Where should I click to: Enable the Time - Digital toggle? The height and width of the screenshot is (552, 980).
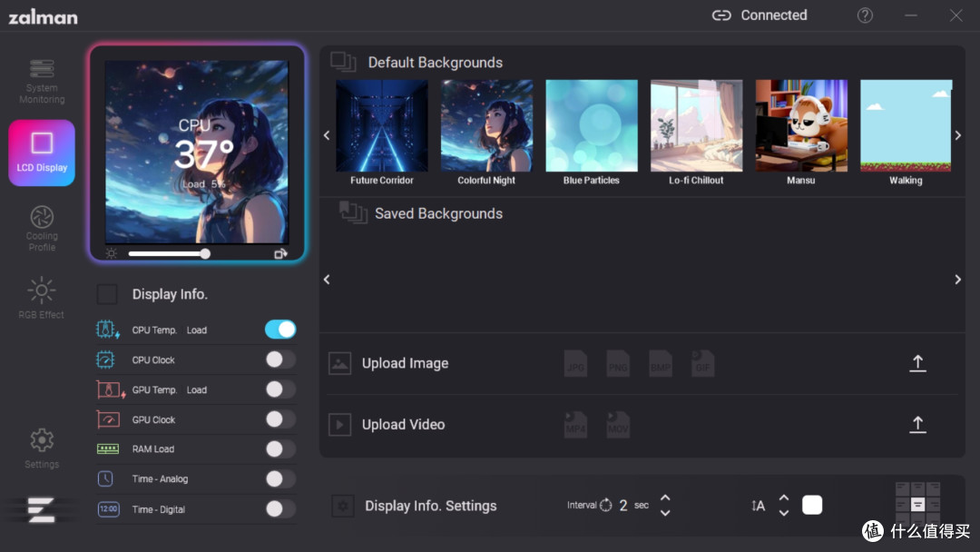(280, 508)
